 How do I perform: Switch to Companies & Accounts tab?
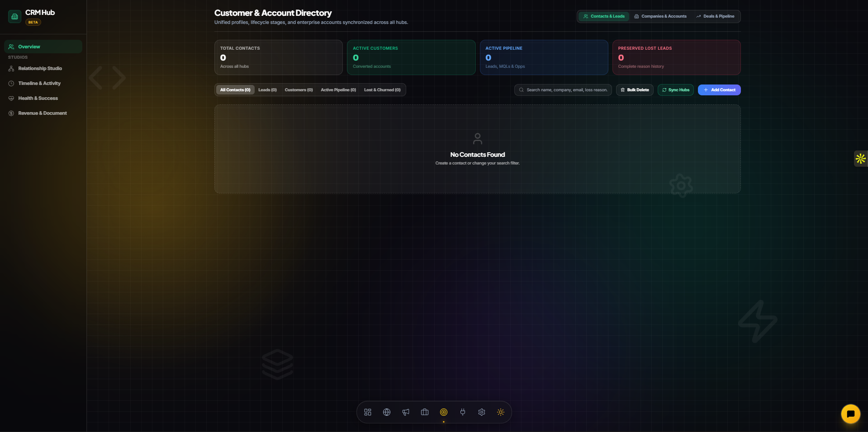pyautogui.click(x=660, y=16)
